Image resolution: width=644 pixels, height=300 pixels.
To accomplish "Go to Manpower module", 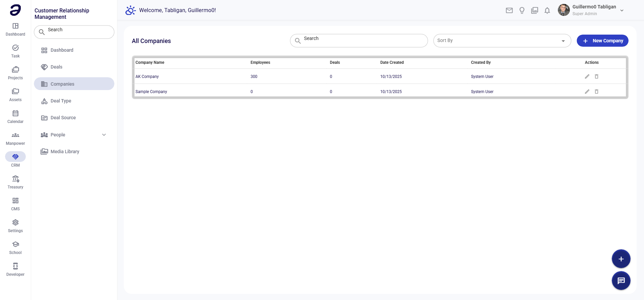I will (x=15, y=138).
